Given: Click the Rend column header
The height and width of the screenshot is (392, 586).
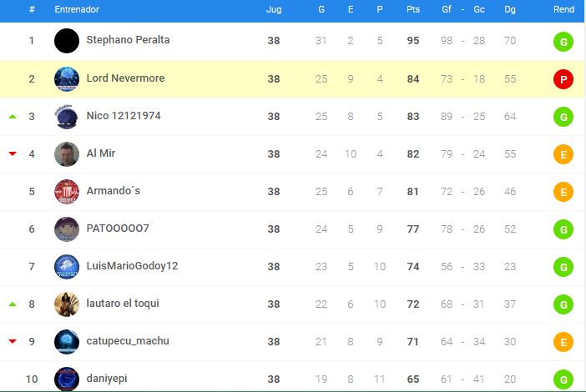Looking at the screenshot, I should click(563, 9).
